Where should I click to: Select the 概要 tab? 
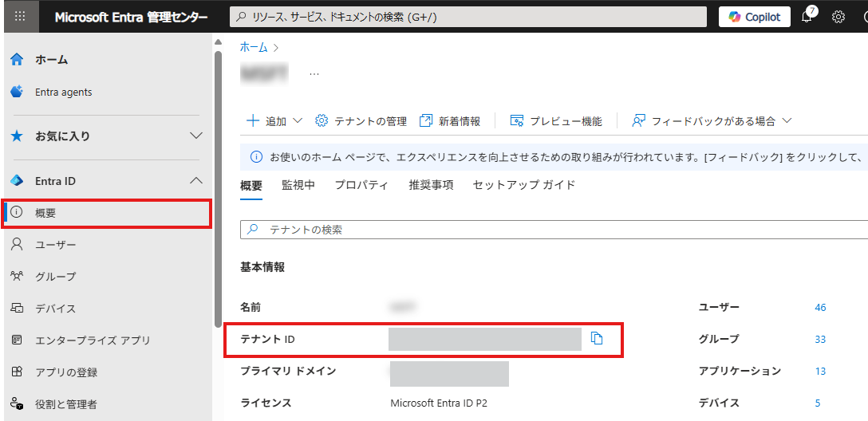[x=251, y=185]
